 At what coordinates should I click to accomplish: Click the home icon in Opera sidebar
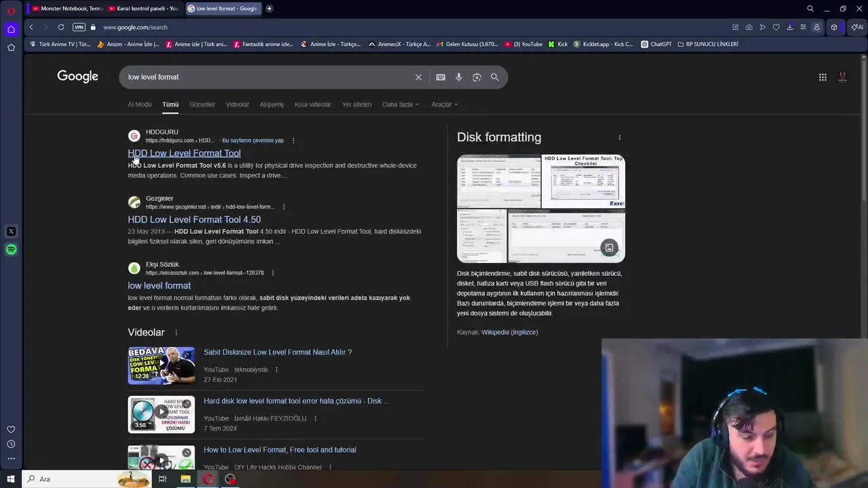pyautogui.click(x=11, y=29)
